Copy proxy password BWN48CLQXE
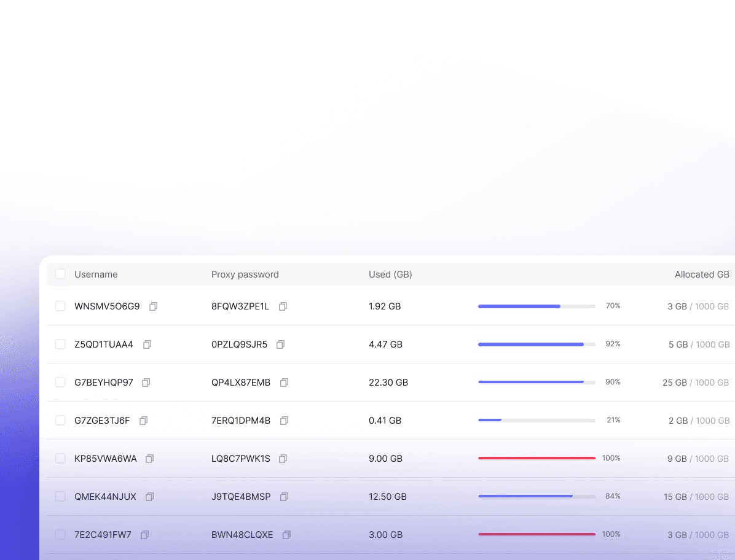The width and height of the screenshot is (735, 560). tap(287, 535)
